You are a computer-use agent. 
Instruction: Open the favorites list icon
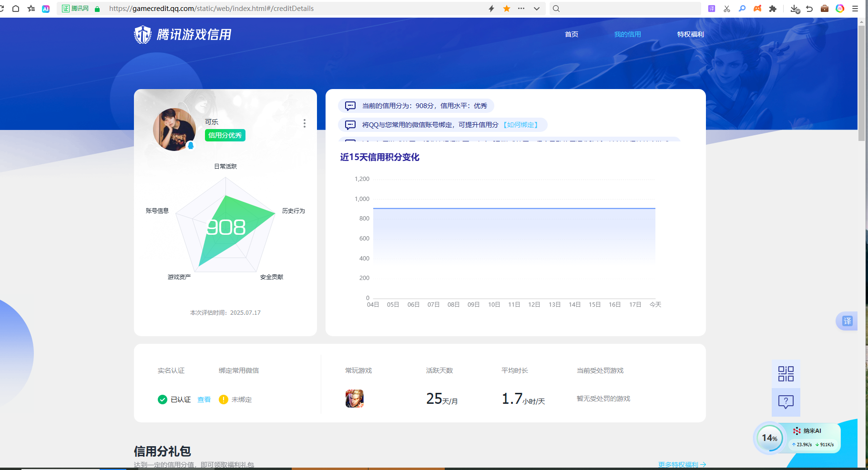31,9
